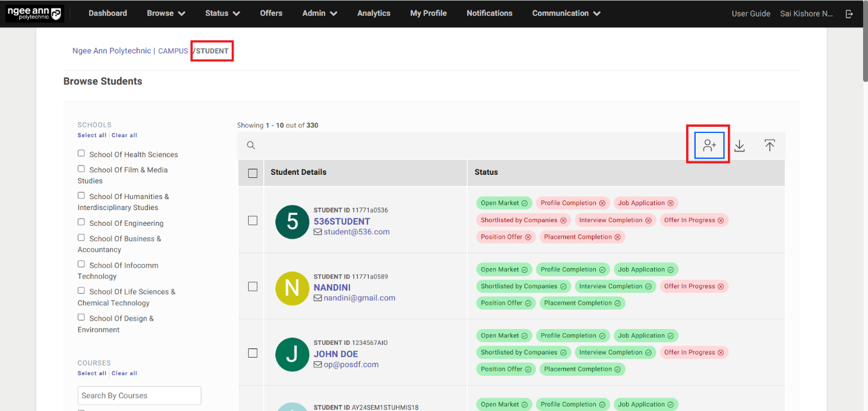Open the NANDINI student profile link

tap(332, 287)
